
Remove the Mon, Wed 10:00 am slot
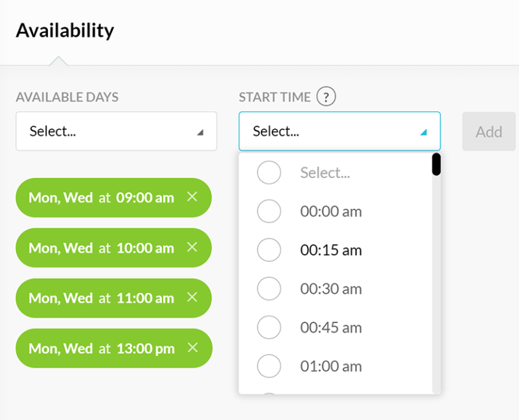(x=192, y=247)
